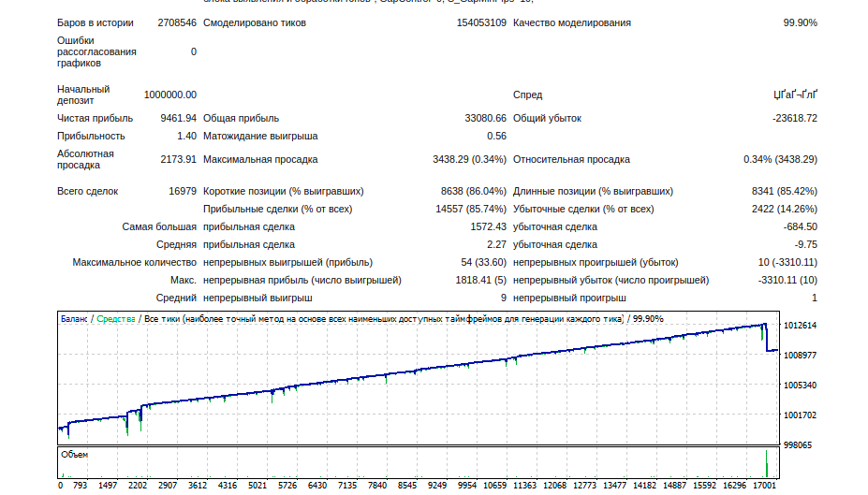Viewport: 868px width, 495px height.
Task: Select the profitable trades value 14557 (85.74%)
Action: pos(471,209)
